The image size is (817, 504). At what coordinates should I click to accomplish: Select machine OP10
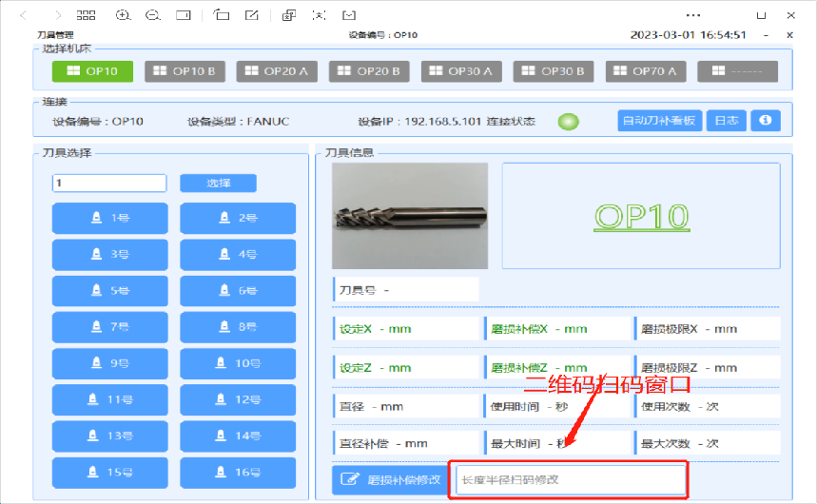click(x=92, y=71)
